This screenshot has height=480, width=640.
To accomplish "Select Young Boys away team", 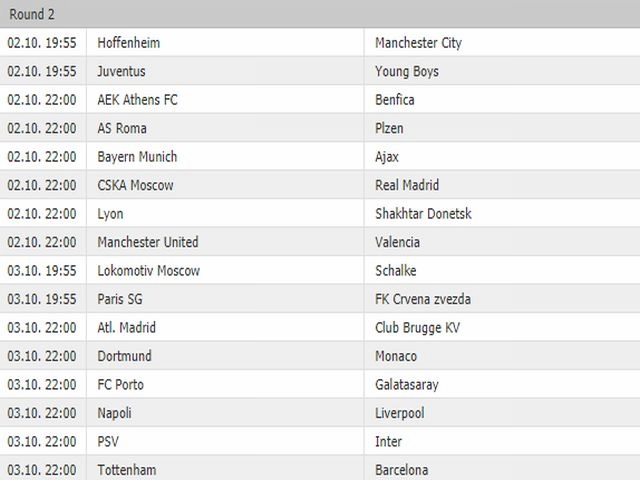I will (x=407, y=71).
